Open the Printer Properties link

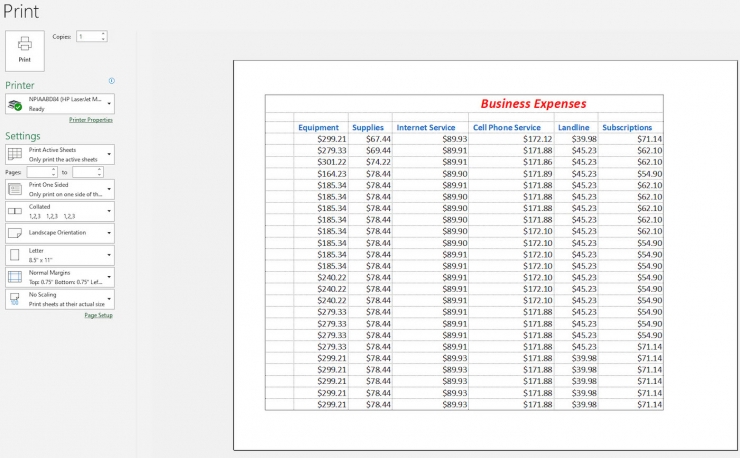(90, 120)
